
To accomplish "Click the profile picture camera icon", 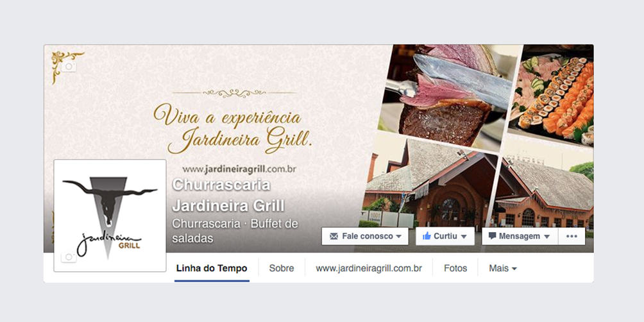I will coord(69,257).
